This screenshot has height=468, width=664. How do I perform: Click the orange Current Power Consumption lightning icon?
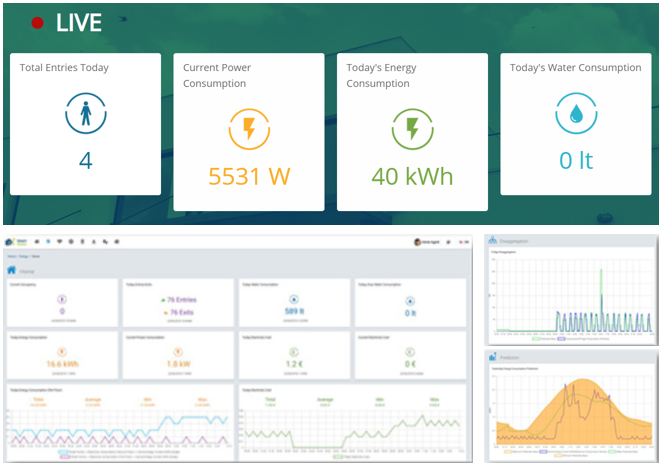click(x=248, y=130)
